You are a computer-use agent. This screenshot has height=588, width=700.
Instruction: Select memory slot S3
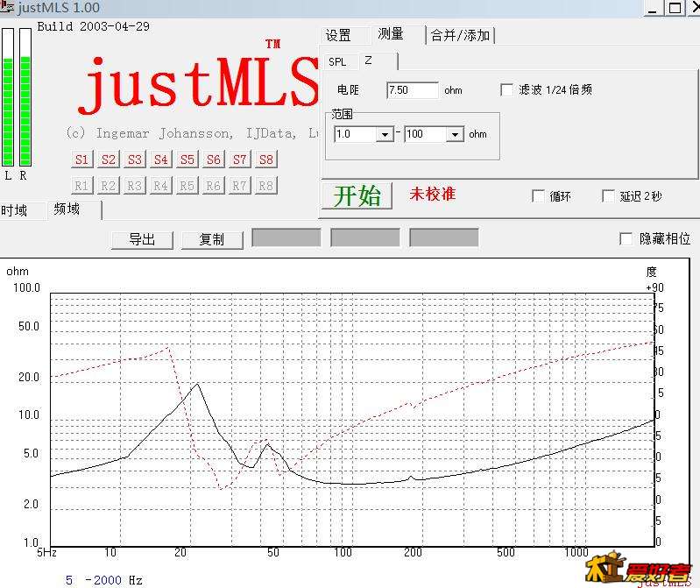pyautogui.click(x=135, y=159)
